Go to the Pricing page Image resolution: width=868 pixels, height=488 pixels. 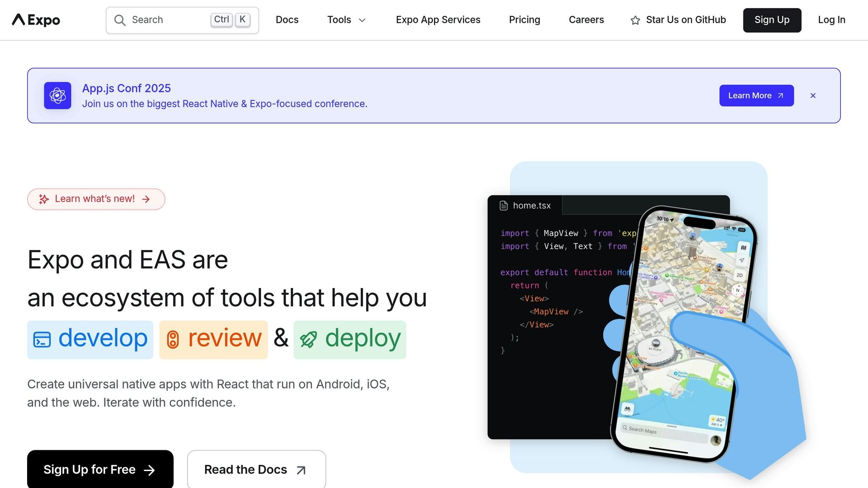tap(524, 20)
